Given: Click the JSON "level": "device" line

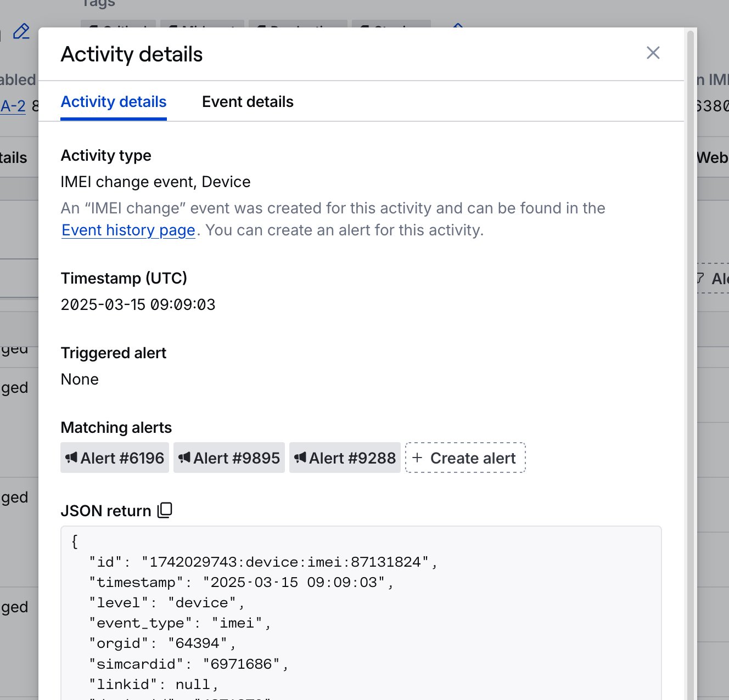Looking at the screenshot, I should [x=166, y=602].
